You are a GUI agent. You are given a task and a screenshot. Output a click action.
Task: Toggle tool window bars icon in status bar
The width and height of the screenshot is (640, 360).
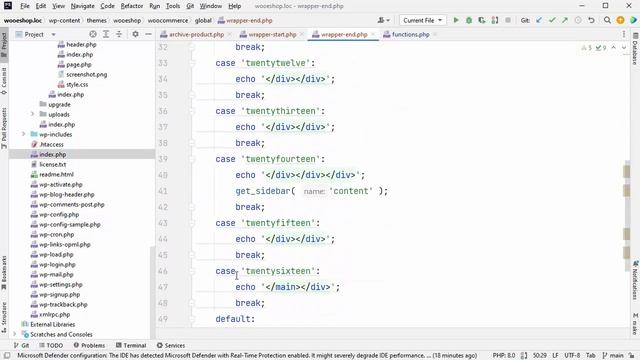pyautogui.click(x=7, y=356)
